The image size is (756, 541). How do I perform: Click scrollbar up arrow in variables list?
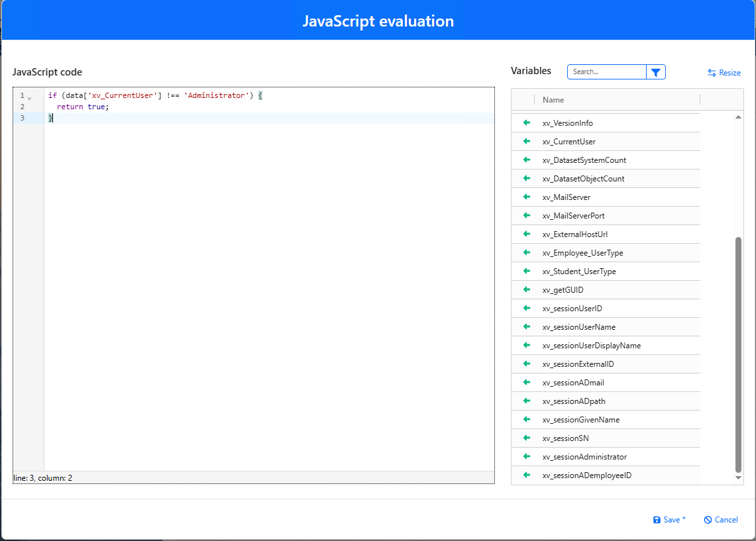point(738,117)
